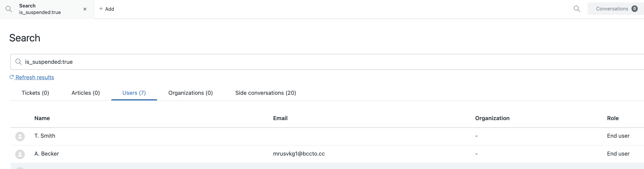
Task: Focus the is_suspended:true search input field
Action: tap(327, 62)
